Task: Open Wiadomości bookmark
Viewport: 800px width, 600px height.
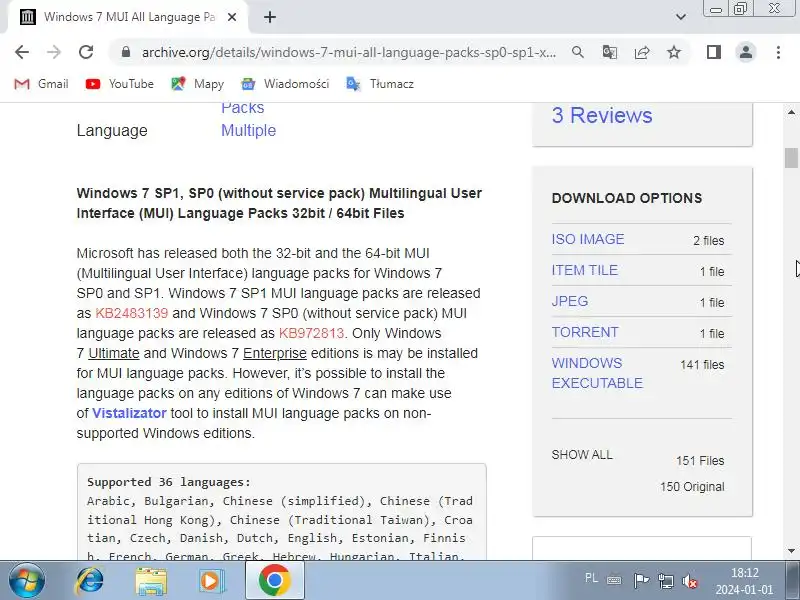Action: 285,84
